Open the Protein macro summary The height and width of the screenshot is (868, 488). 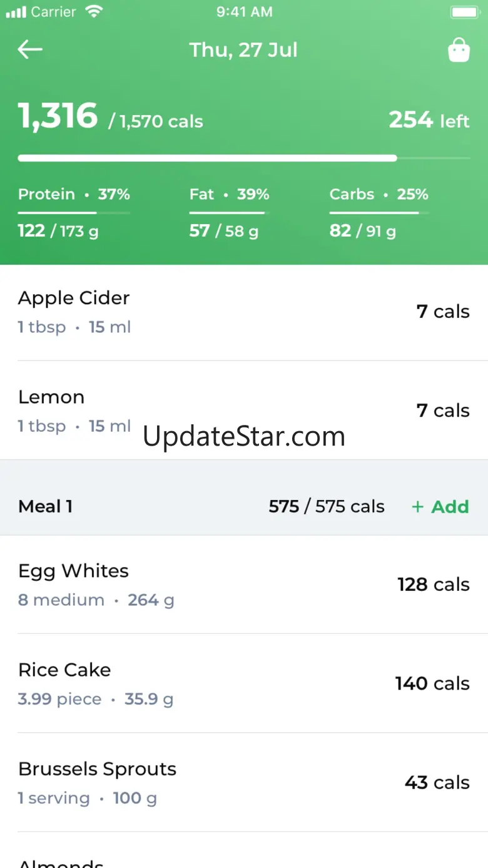[74, 213]
